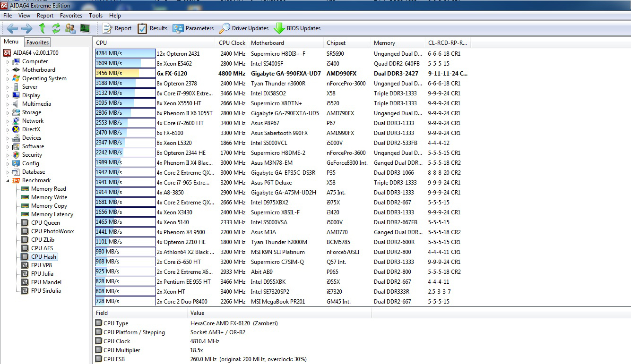
Task: Open the Report menu
Action: [45, 16]
